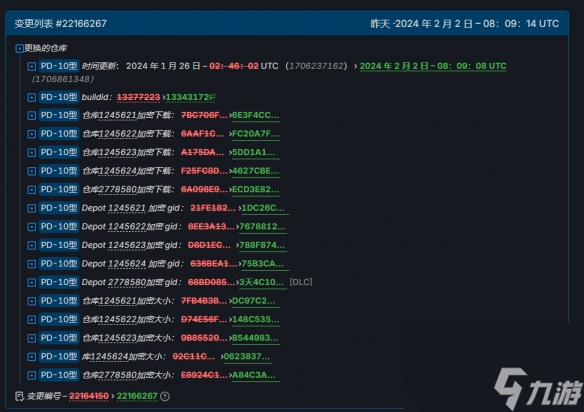The width and height of the screenshot is (584, 412).
Task: Open depot 2778580 in the 仓库2778580加密下载 row
Action: tap(118, 189)
